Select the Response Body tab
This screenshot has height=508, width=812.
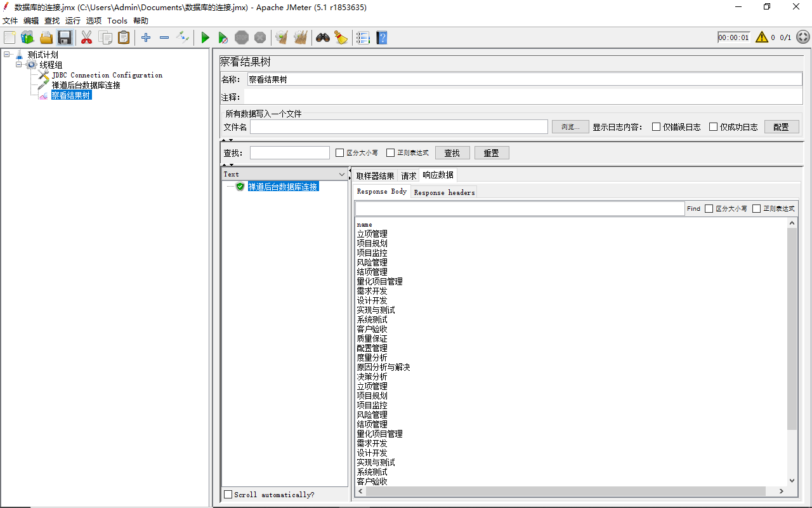point(382,191)
